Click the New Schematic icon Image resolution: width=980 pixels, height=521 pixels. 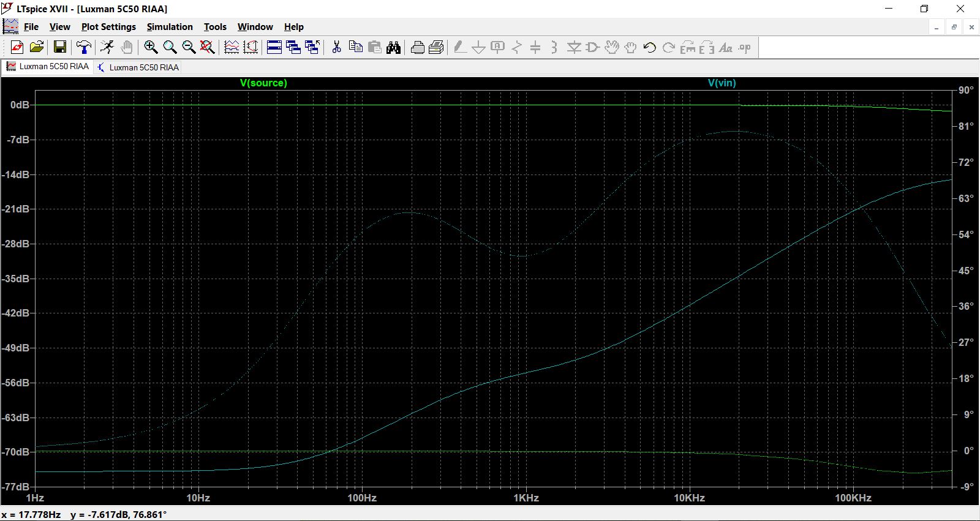[17, 47]
